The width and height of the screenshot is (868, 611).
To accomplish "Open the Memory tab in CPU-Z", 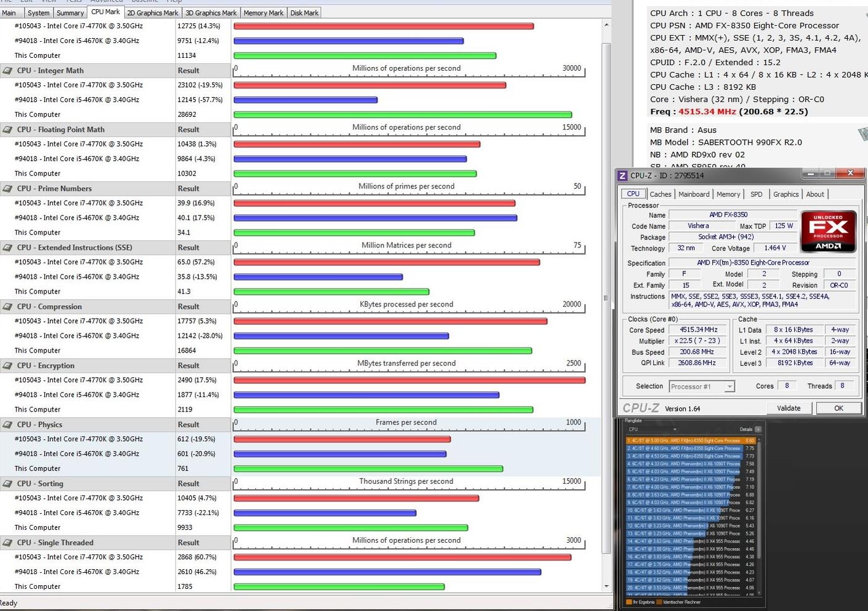I will point(728,194).
